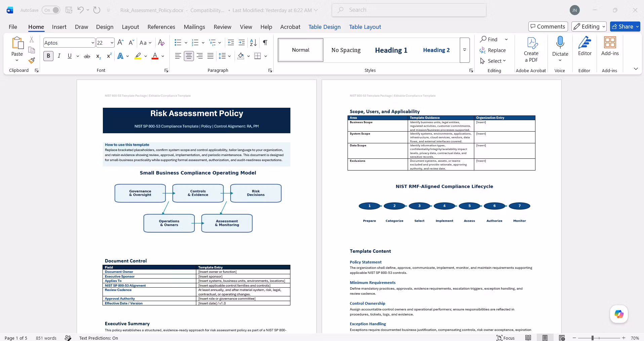Toggle Italic formatting button
Image resolution: width=644 pixels, height=341 pixels.
click(59, 56)
